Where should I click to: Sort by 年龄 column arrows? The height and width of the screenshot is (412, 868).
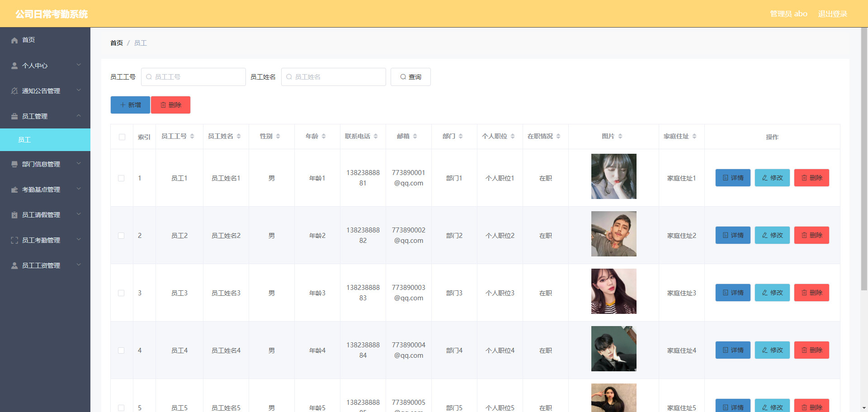coord(324,136)
